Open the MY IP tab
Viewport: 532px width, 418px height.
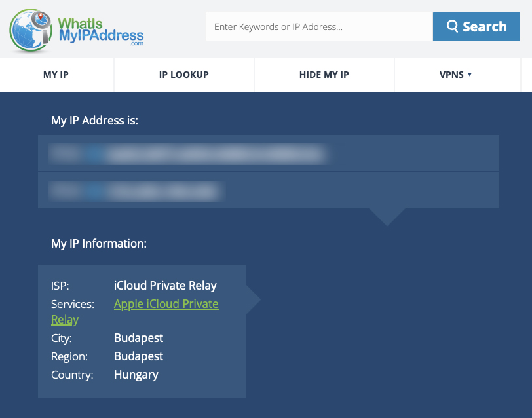point(56,75)
